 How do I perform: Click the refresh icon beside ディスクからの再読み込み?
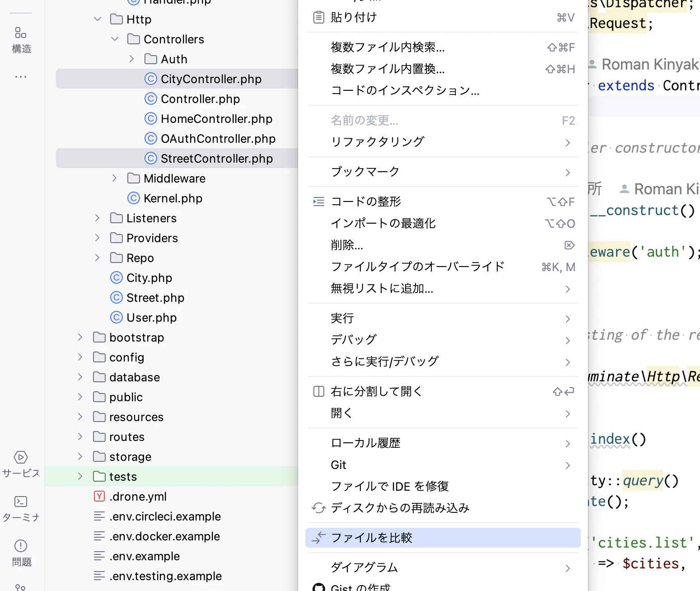[x=319, y=508]
